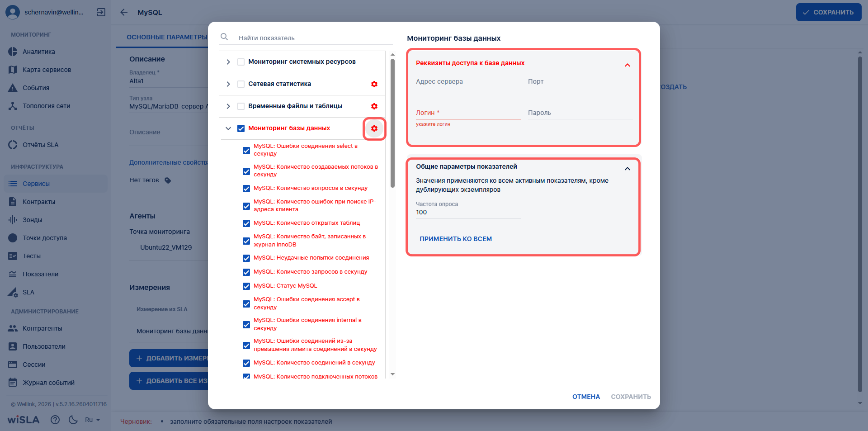Open Аналитика from the sidebar icon
This screenshot has height=431, width=868.
tap(13, 52)
